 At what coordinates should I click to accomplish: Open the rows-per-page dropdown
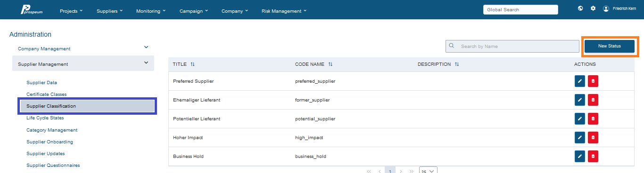(429, 171)
